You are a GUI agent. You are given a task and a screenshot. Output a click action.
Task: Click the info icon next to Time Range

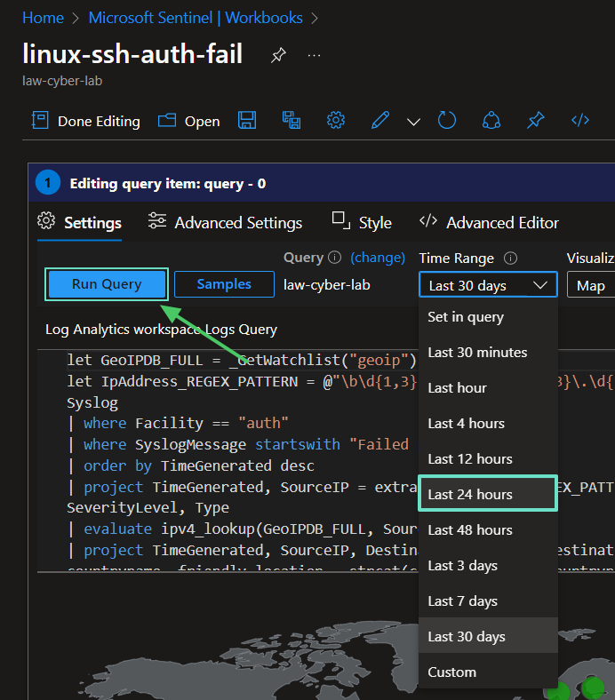click(x=510, y=258)
